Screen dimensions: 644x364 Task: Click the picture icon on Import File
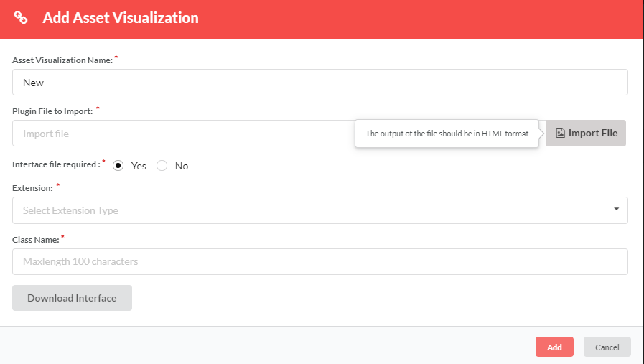pos(561,133)
